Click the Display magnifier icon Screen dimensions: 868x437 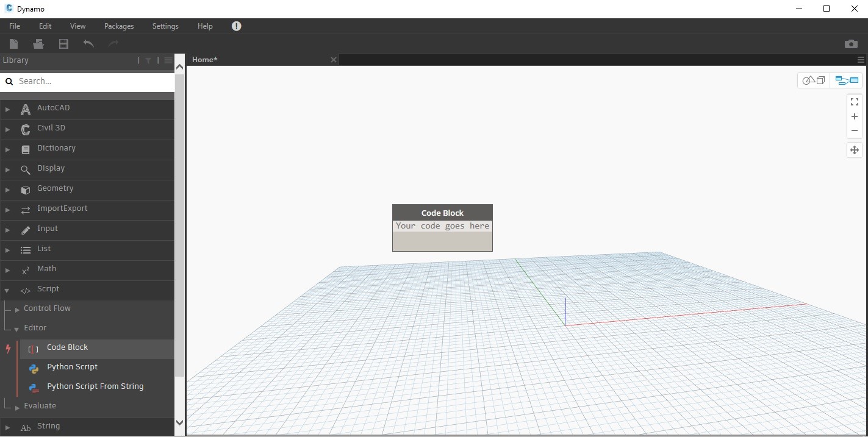tap(26, 170)
